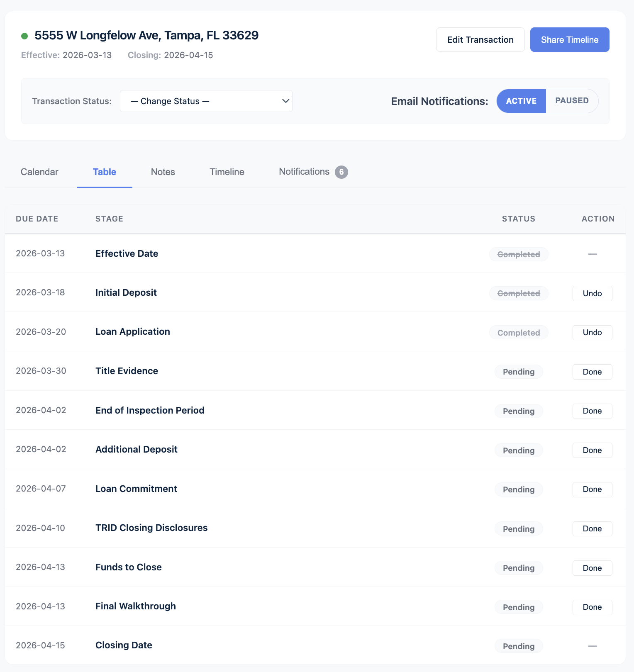
Task: Click the Edit Transaction button
Action: point(480,40)
